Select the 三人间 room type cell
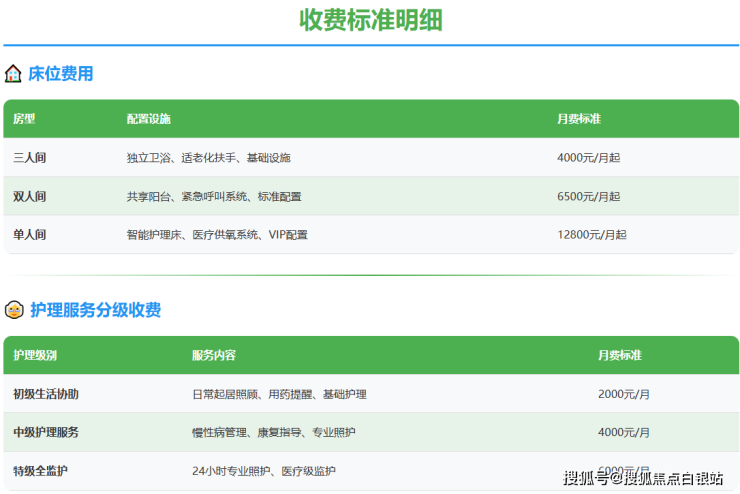This screenshot has height=494, width=740. coord(29,158)
